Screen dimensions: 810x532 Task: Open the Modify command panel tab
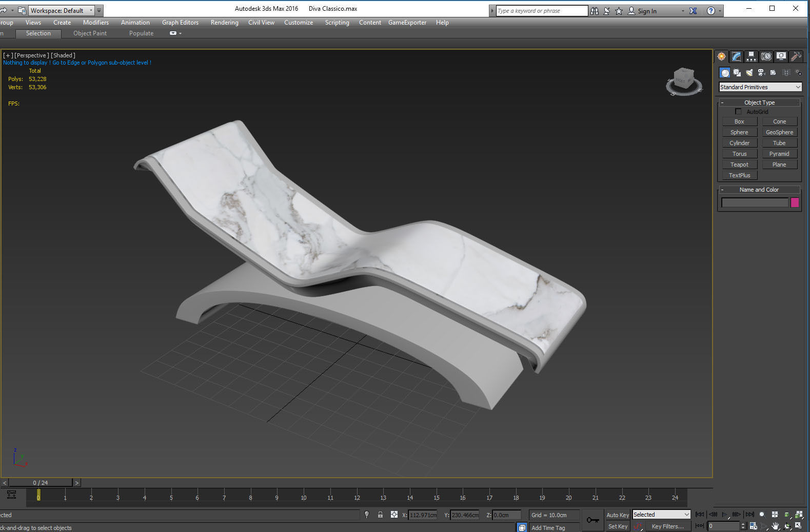pos(737,56)
